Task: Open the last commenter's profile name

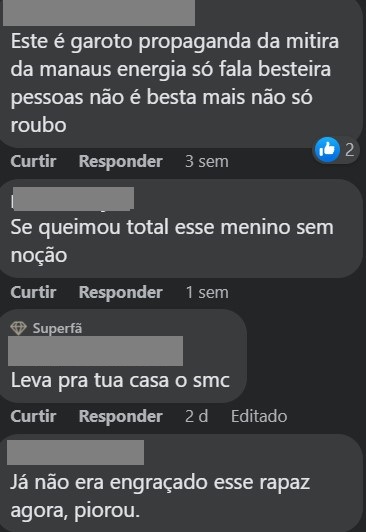Action: [75, 452]
